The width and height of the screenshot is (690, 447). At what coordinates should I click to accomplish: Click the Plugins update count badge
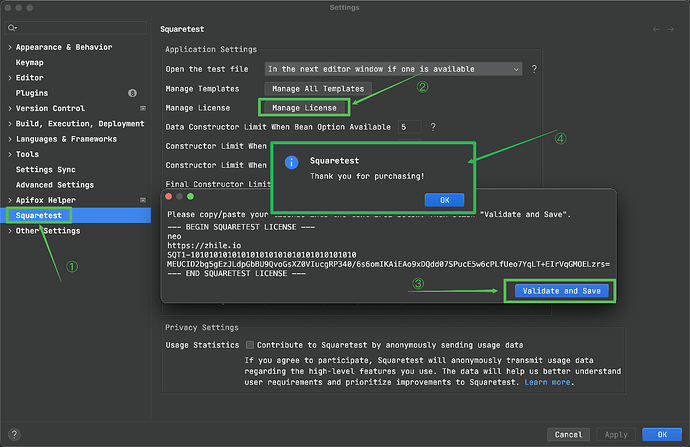pos(132,93)
